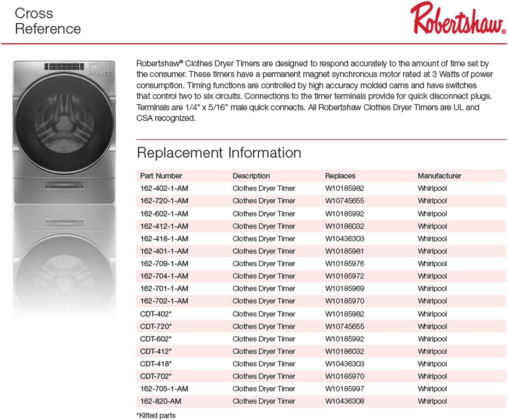Click the "Replacement Information" heading
The width and height of the screenshot is (508, 420).
219,153
